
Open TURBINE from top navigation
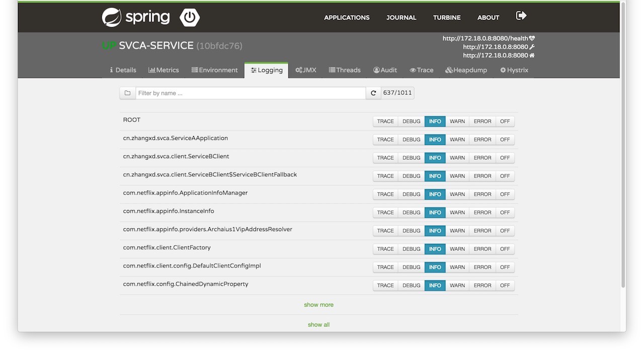[x=447, y=18]
